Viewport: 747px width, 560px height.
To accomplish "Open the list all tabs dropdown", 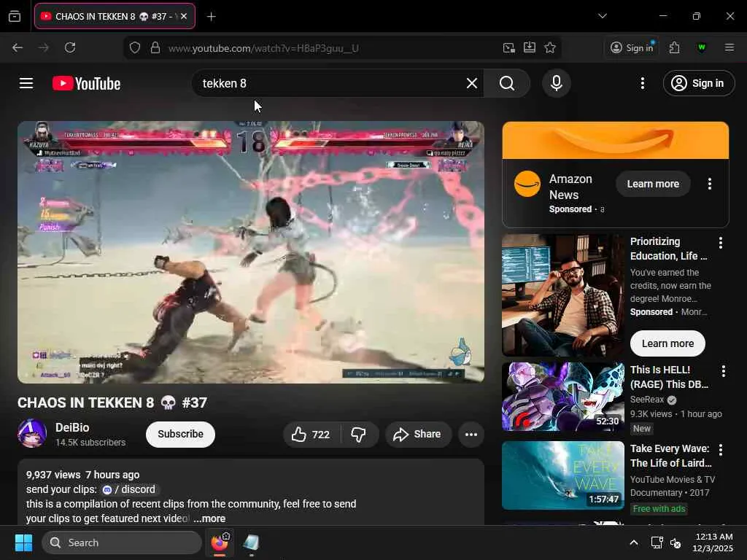I will [602, 16].
